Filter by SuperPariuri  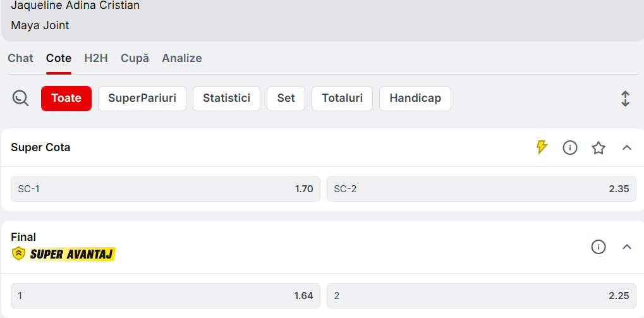point(142,99)
